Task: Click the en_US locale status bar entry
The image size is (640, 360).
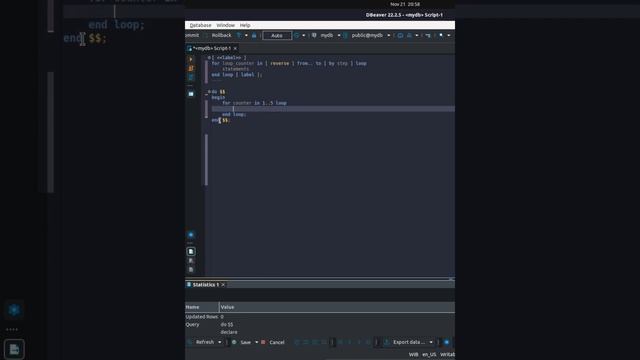Action: tap(429, 354)
